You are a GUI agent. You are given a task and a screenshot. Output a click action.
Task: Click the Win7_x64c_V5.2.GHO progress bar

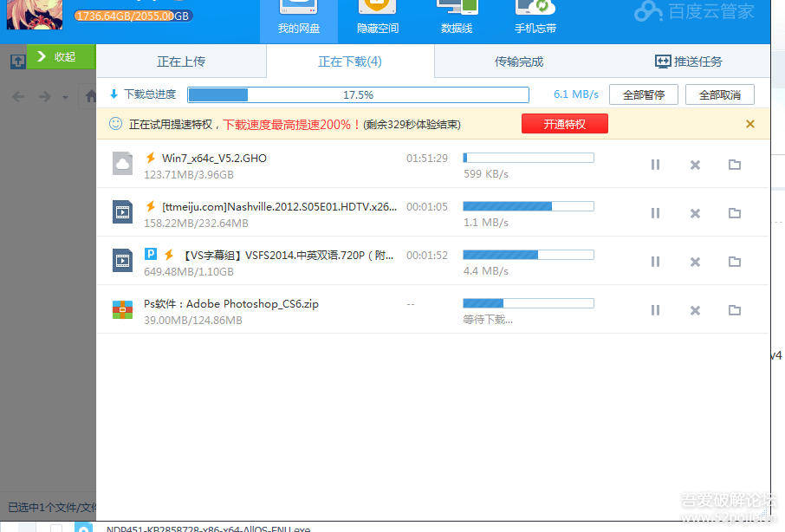coord(529,158)
